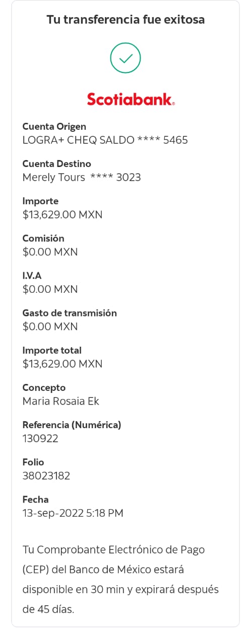The height and width of the screenshot is (644, 251).
Task: Click the Importe total value
Action: coord(62,364)
